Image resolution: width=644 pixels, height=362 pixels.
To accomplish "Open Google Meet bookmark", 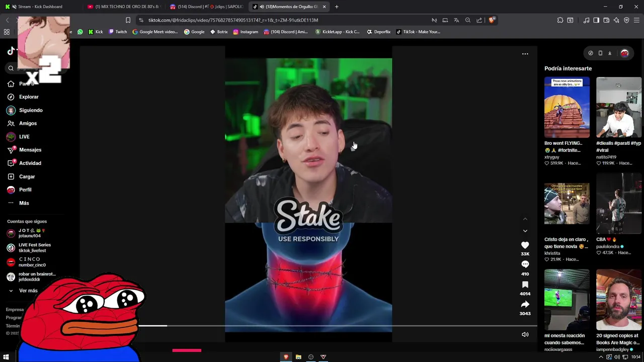I will [x=155, y=32].
